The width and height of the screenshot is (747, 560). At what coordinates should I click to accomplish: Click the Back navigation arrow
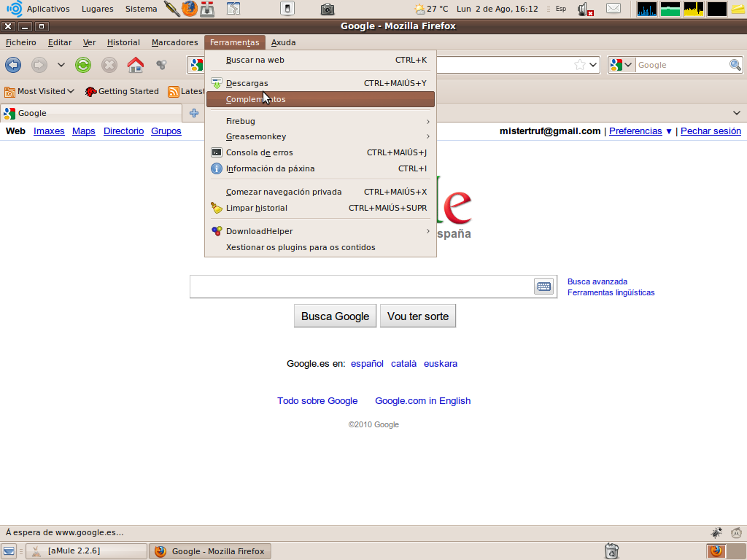coord(13,65)
